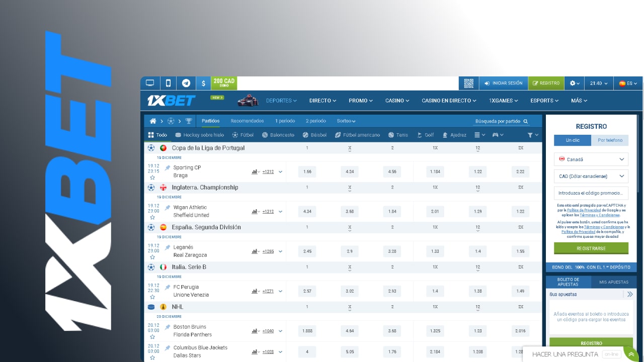Viewport: 644px width, 362px height.
Task: Click the home breadcrumb icon
Action: tap(153, 121)
